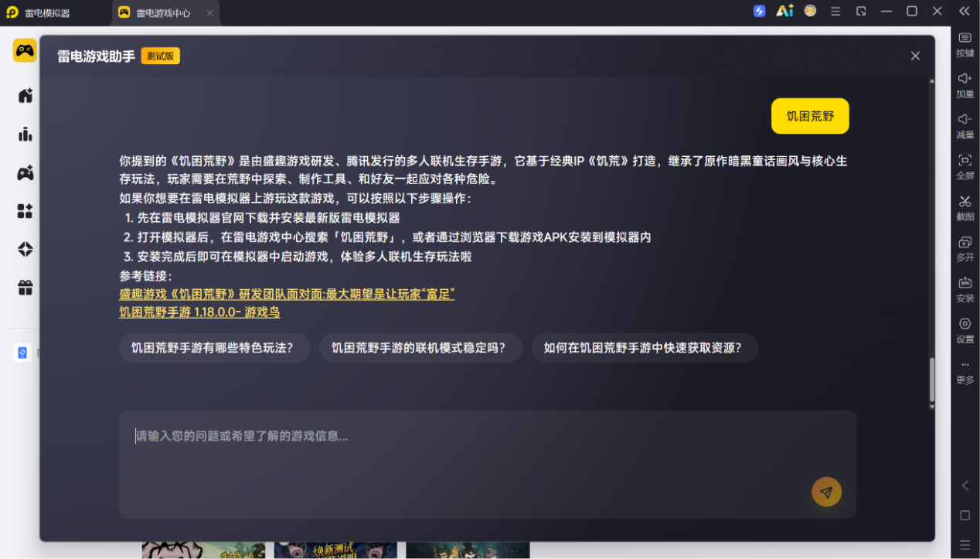Click the Android back arrow in right toolbar
The height and width of the screenshot is (559, 980).
(x=965, y=486)
